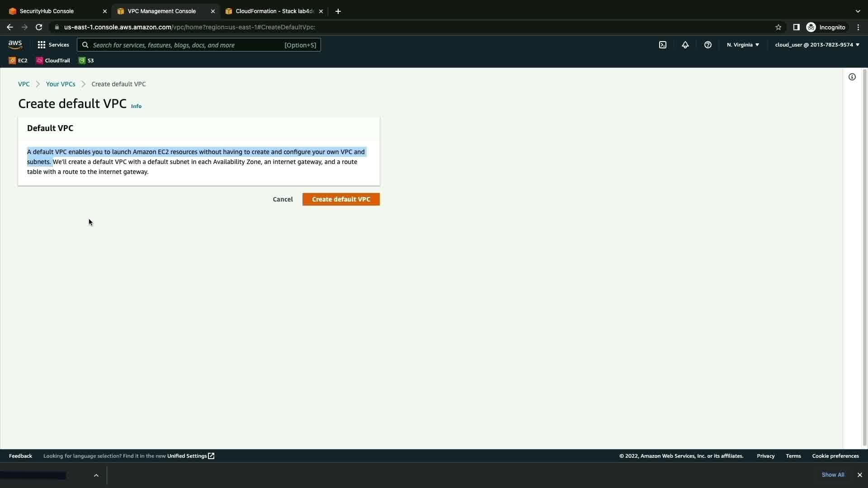This screenshot has height=488, width=868.
Task: Open the info panel circle icon
Action: (852, 77)
